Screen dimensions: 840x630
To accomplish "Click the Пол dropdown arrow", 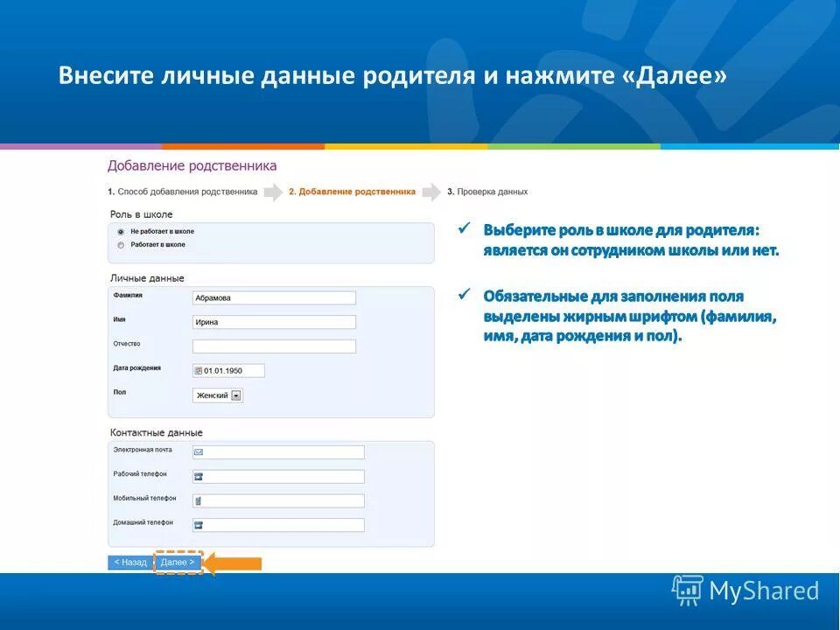I will tap(236, 395).
